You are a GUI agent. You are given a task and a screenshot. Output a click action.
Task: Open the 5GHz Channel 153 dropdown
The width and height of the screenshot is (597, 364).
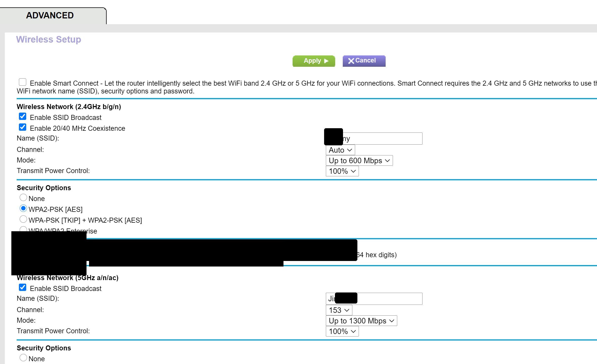[339, 310]
